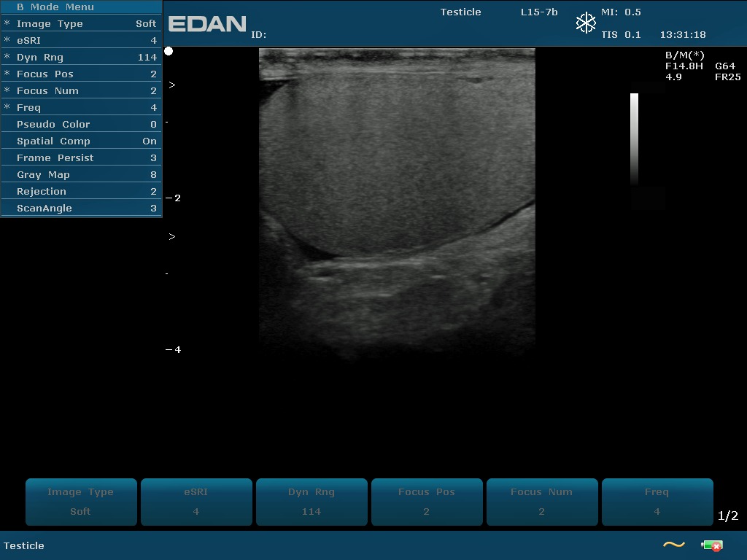Toggle Spatial Comp in the B Mode Menu

tap(81, 141)
